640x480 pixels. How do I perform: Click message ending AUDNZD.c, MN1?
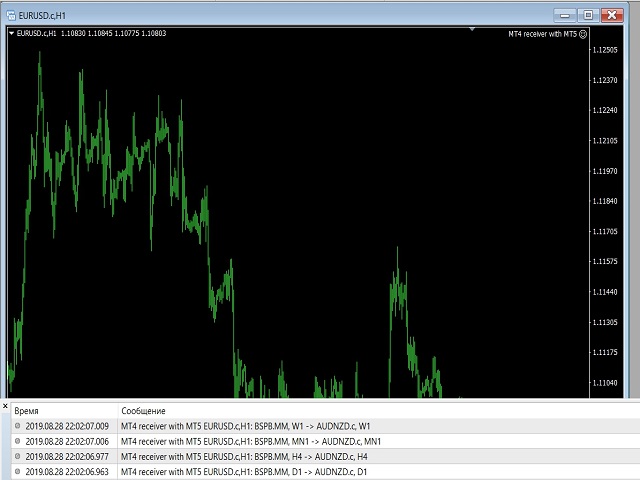click(251, 441)
